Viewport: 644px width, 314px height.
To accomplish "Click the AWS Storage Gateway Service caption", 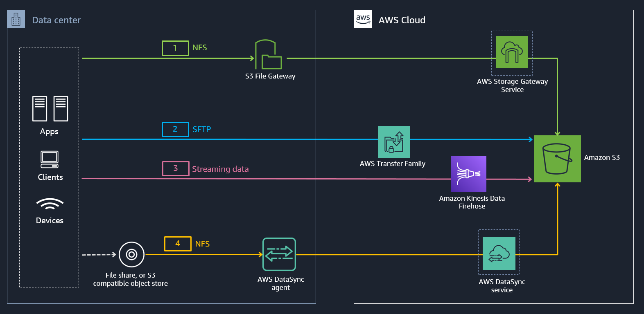I will tap(512, 85).
